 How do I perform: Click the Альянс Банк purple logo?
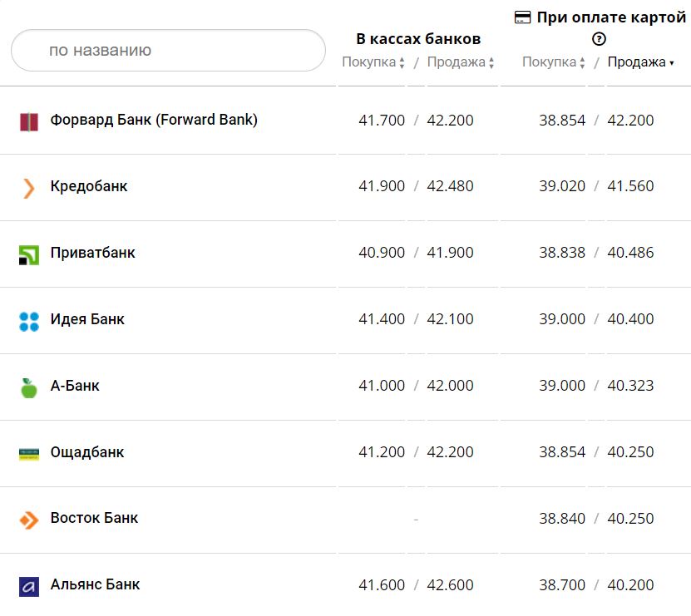(29, 587)
